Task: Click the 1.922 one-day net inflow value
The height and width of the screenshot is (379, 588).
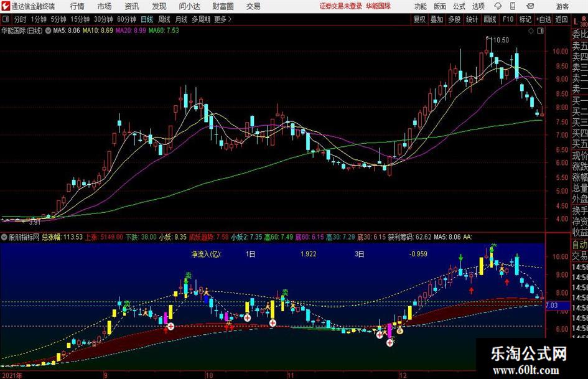Action: click(308, 254)
